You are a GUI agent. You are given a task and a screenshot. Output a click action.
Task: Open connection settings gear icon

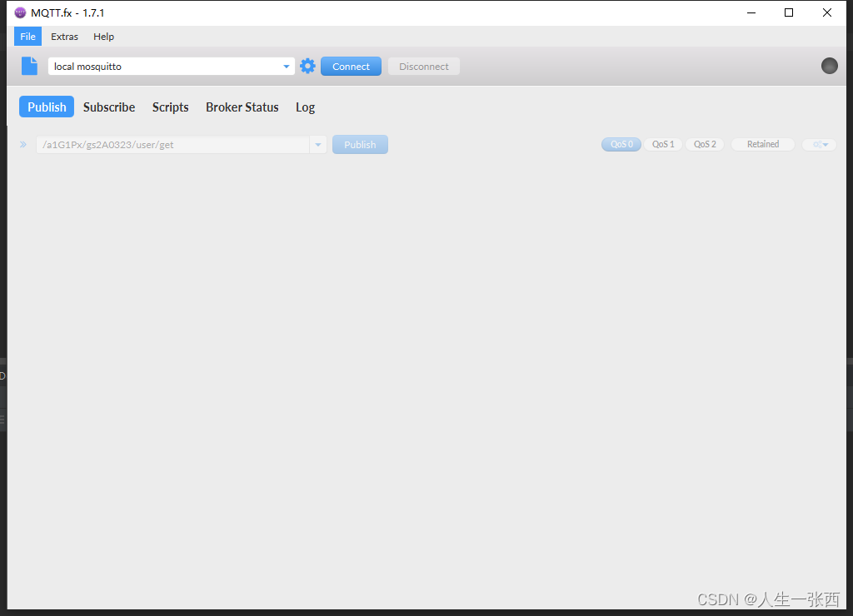click(x=307, y=66)
